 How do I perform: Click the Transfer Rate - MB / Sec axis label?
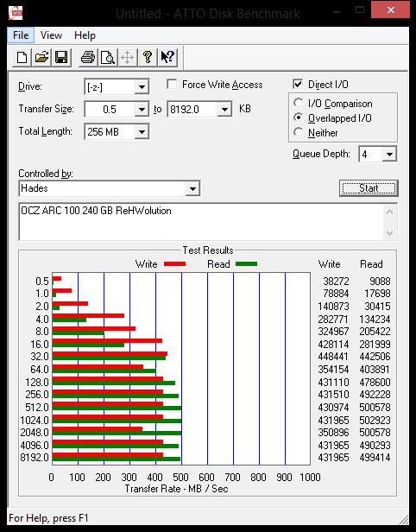coord(176,489)
